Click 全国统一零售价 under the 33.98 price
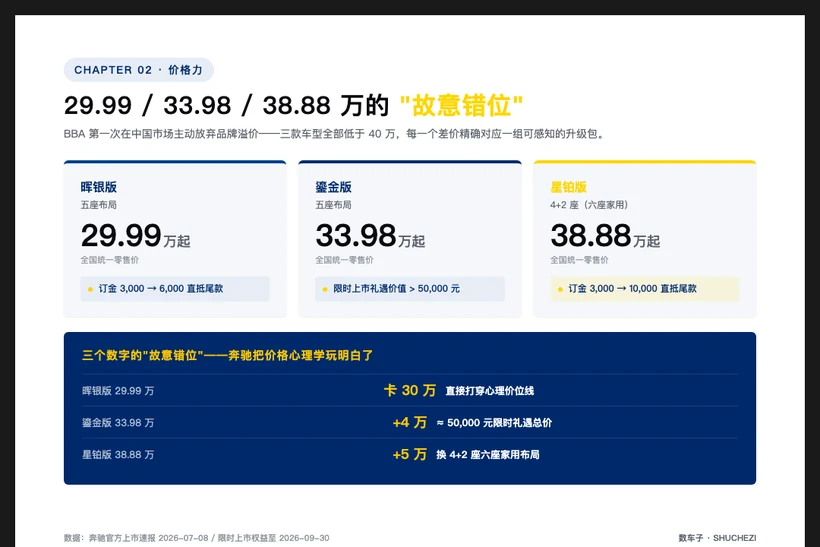820x547 pixels. coord(344,260)
